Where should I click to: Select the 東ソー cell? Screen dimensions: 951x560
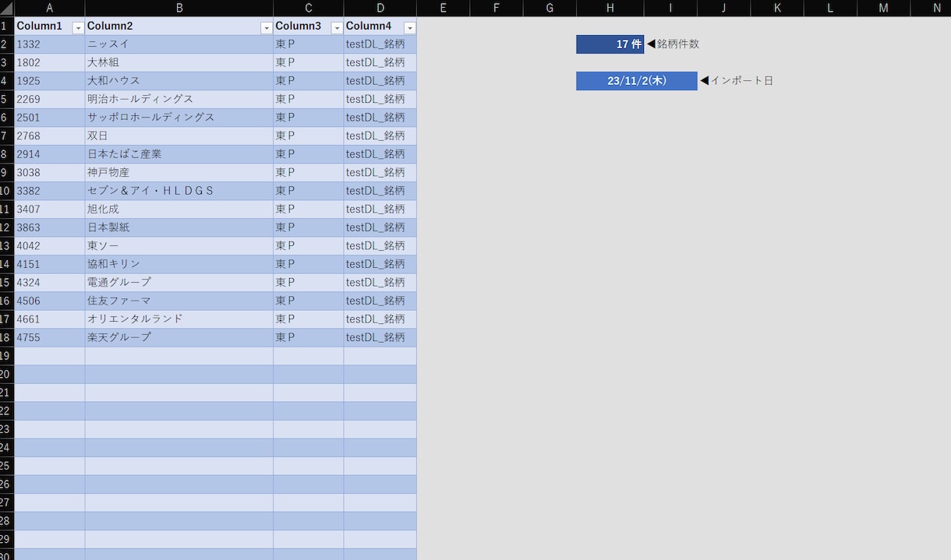pos(179,245)
